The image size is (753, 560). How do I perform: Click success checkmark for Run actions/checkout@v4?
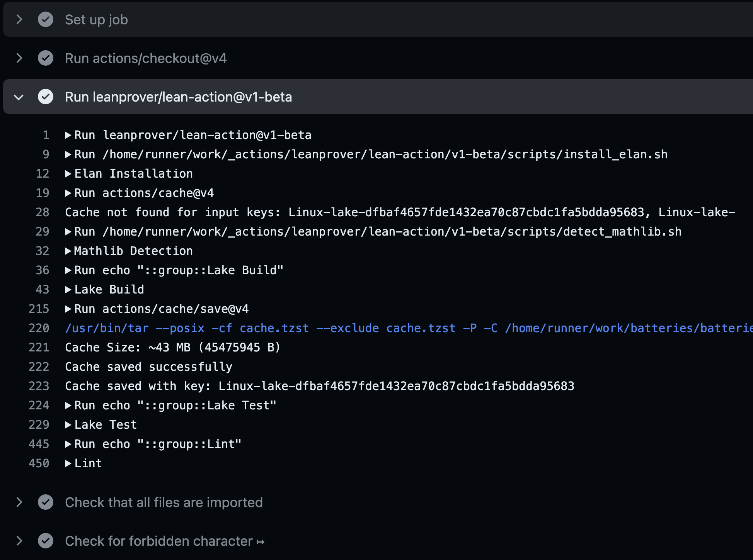point(46,58)
